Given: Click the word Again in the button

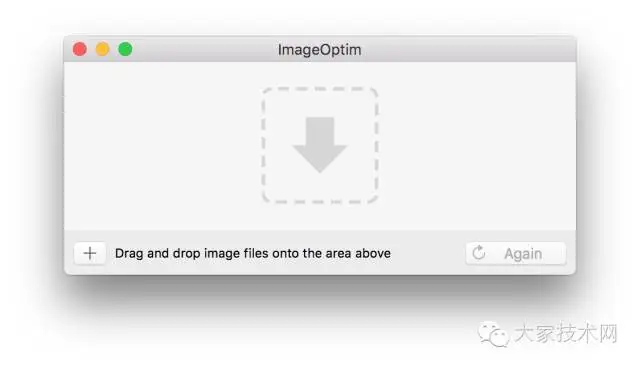Looking at the screenshot, I should pyautogui.click(x=523, y=254).
